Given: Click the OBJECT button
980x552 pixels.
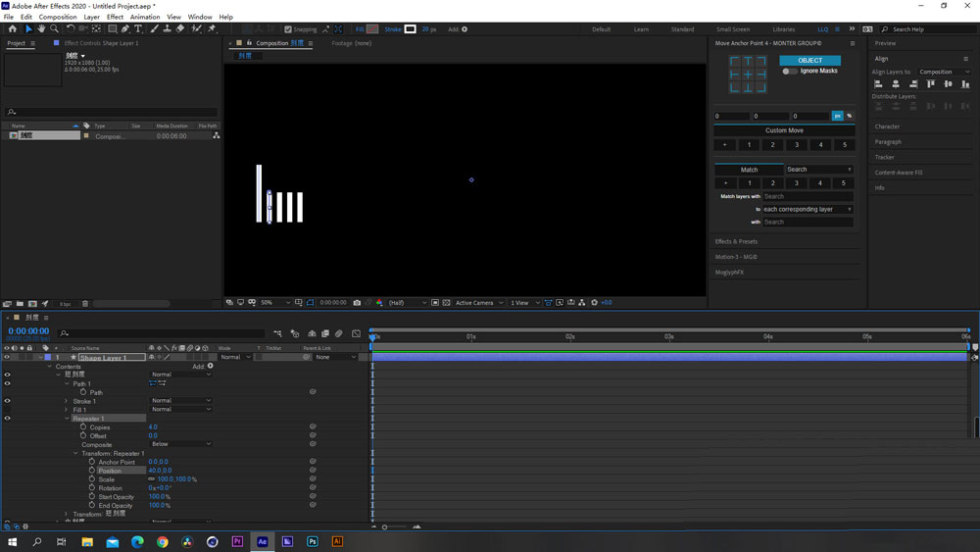Looking at the screenshot, I should pyautogui.click(x=809, y=60).
